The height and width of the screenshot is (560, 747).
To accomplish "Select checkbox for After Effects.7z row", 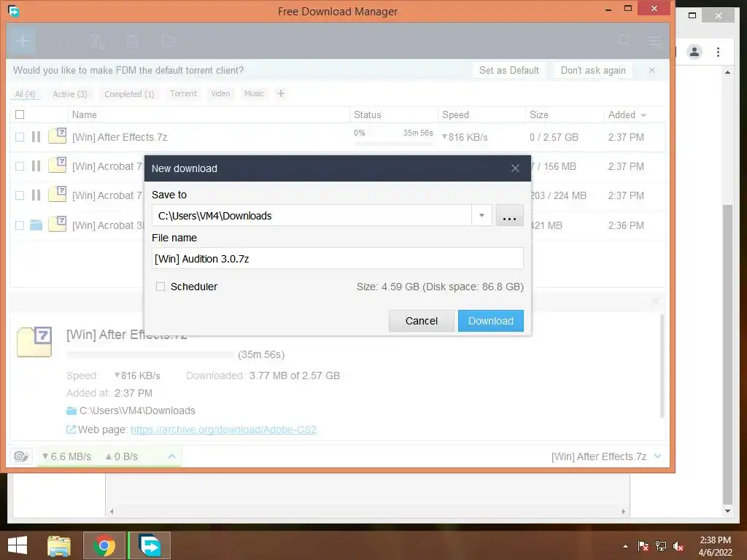I will [x=20, y=137].
